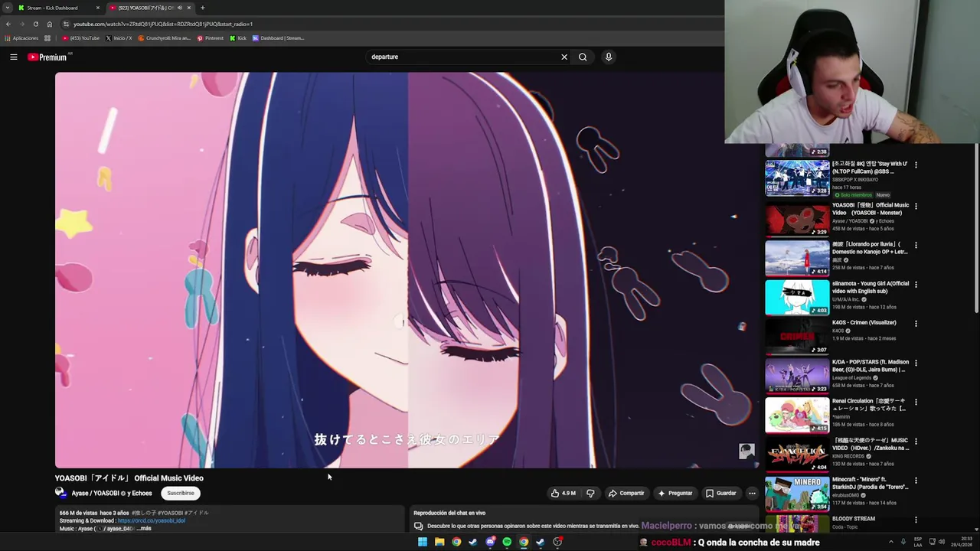This screenshot has width=980, height=551.
Task: Open the Preguntar AI button
Action: tap(675, 494)
